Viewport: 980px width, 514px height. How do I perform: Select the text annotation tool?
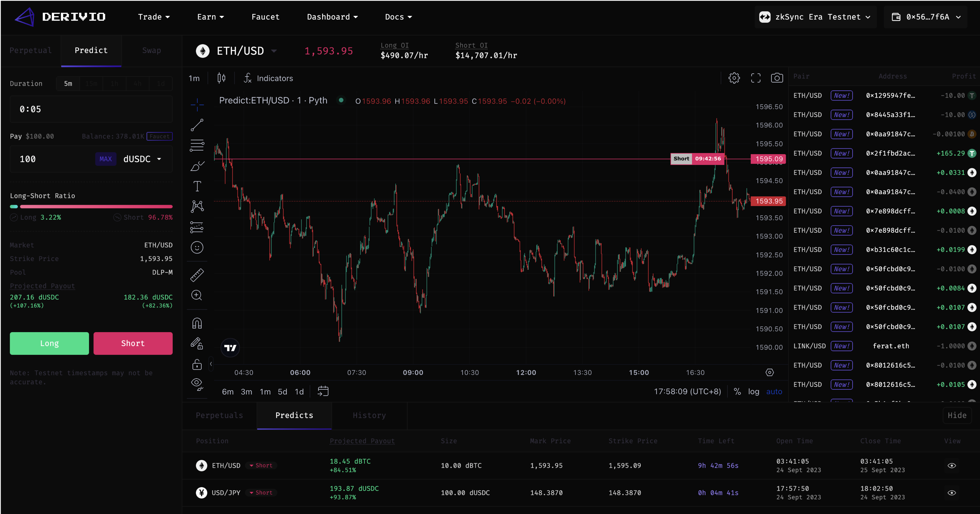(197, 186)
